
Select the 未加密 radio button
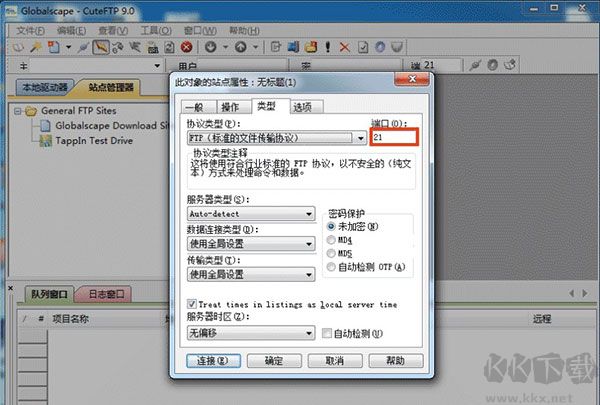[x=331, y=227]
